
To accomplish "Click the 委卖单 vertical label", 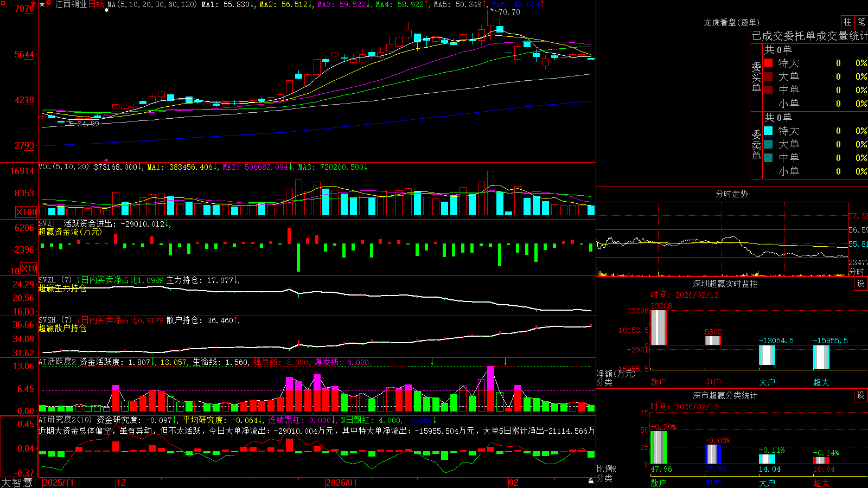I will point(756,145).
